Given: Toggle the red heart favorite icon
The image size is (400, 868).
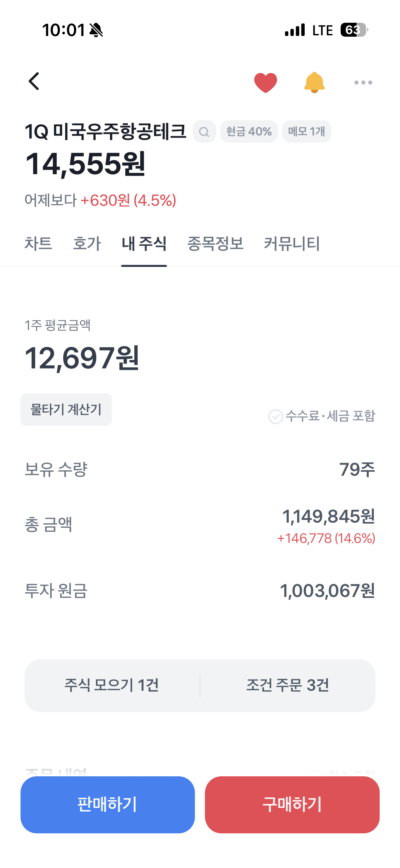Looking at the screenshot, I should [265, 82].
